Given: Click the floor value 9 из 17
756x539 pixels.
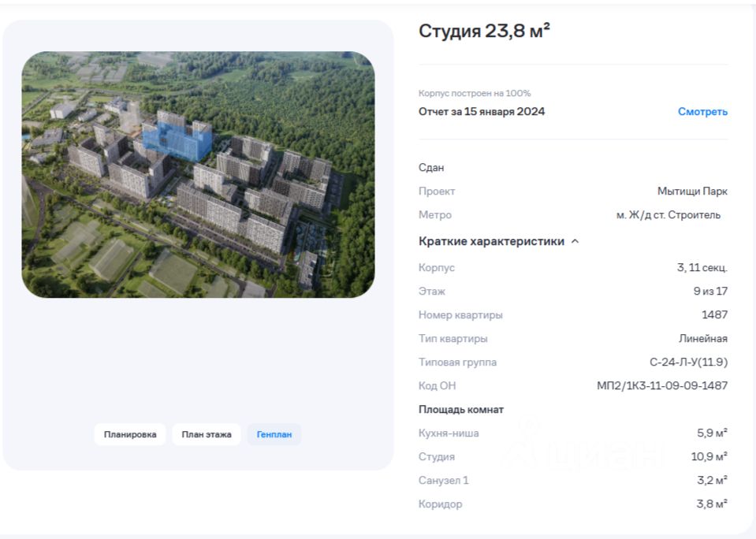Looking at the screenshot, I should point(710,292).
